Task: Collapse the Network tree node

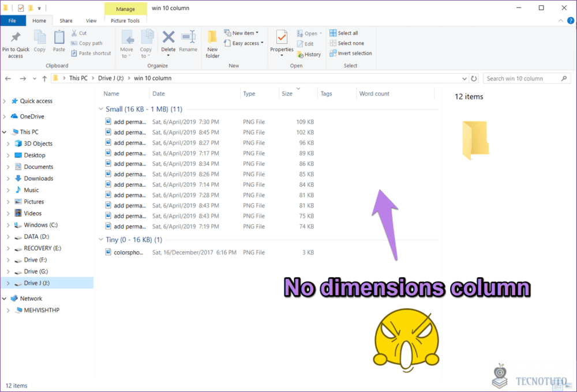Action: [5, 299]
